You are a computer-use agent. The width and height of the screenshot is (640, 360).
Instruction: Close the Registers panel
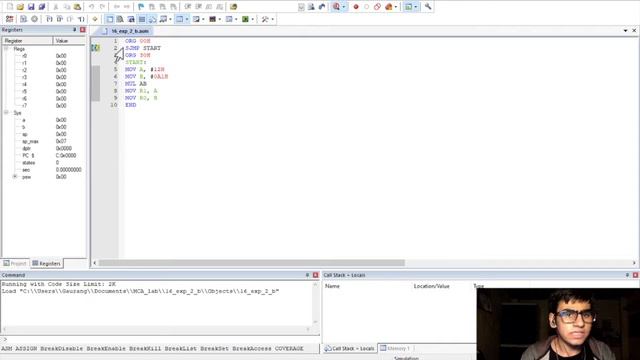pyautogui.click(x=83, y=30)
